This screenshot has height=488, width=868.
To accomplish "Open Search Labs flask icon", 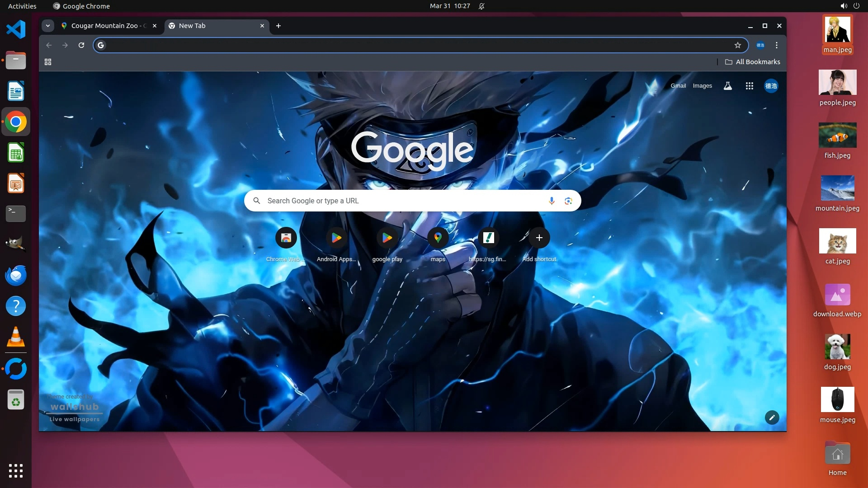I will tap(727, 86).
